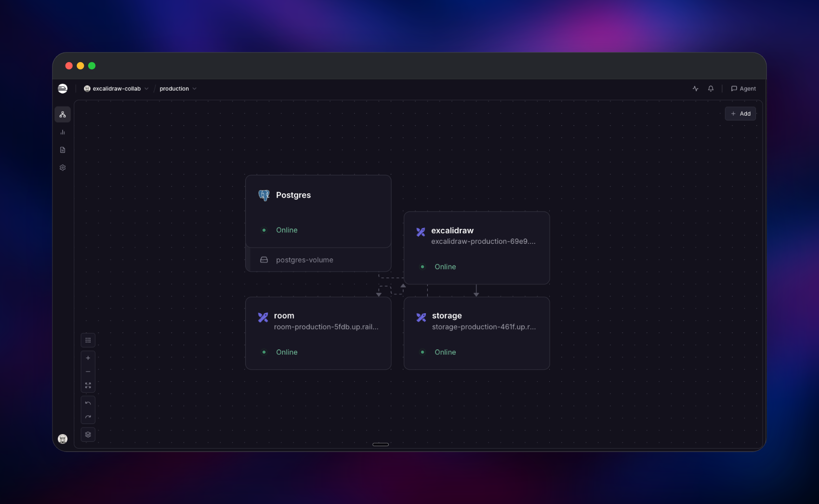
Task: Select the Postgres service title
Action: pyautogui.click(x=293, y=195)
